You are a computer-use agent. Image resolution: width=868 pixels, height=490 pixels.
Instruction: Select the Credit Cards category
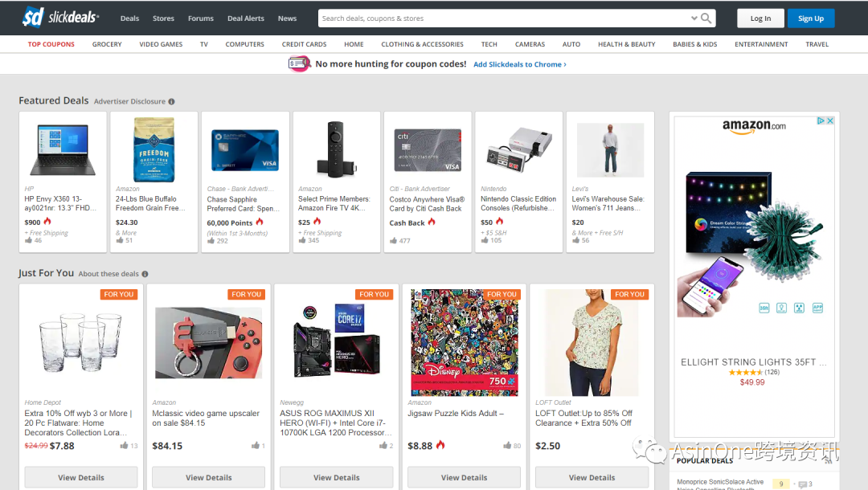(x=304, y=44)
